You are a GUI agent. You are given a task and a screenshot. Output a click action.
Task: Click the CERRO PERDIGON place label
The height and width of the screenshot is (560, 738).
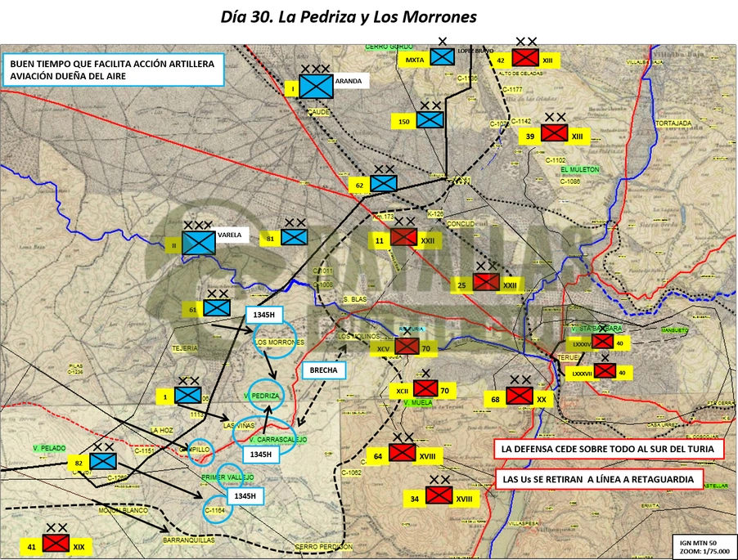pos(324,547)
